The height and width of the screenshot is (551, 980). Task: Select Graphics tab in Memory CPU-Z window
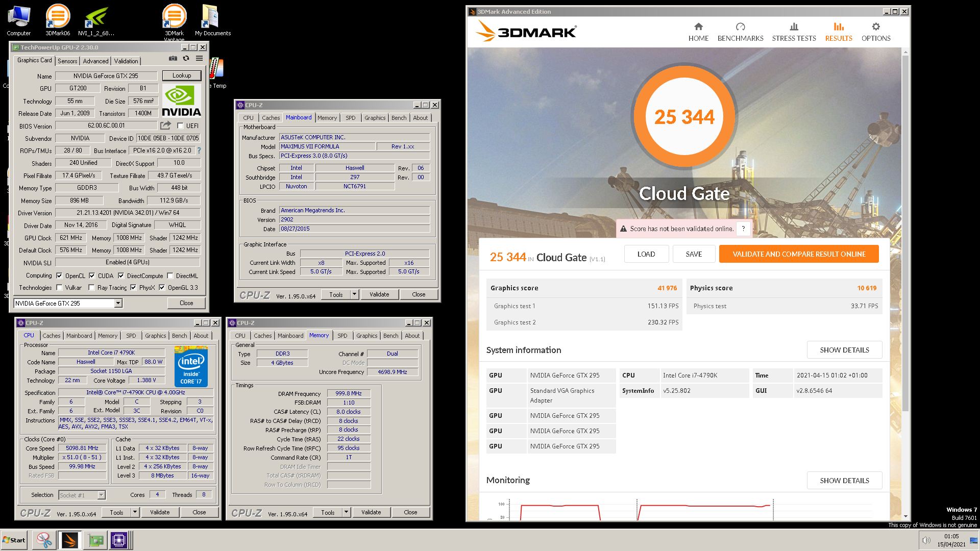366,336
